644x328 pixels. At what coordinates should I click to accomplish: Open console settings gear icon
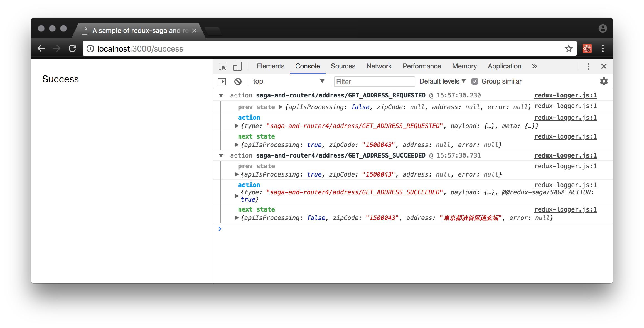point(604,81)
